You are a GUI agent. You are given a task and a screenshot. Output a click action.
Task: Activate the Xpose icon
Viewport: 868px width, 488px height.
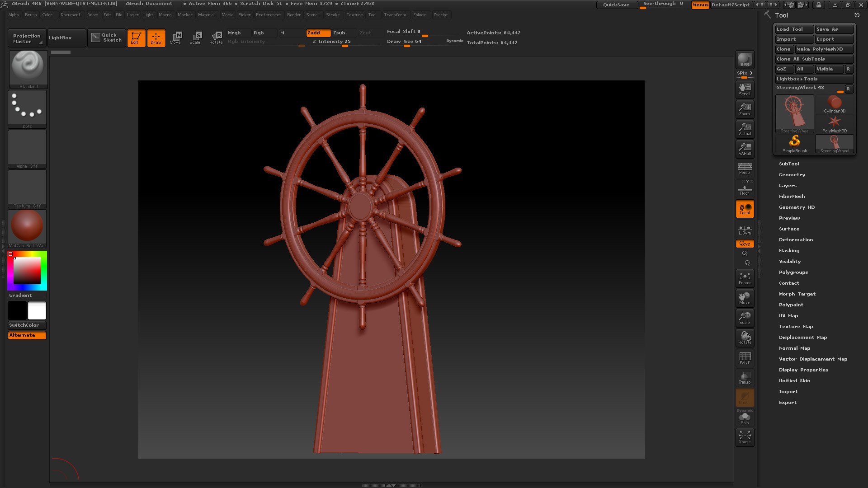point(745,437)
